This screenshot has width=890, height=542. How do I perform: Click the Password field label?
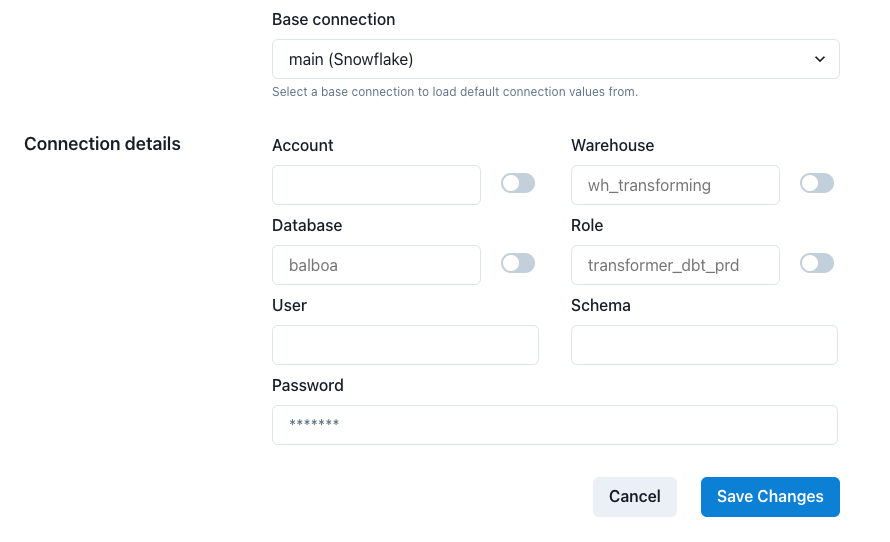point(307,385)
